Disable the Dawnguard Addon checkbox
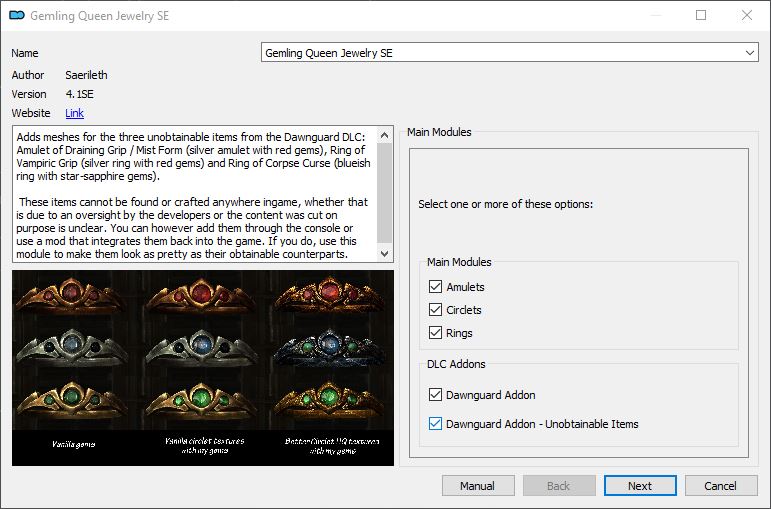The image size is (771, 509). 435,395
